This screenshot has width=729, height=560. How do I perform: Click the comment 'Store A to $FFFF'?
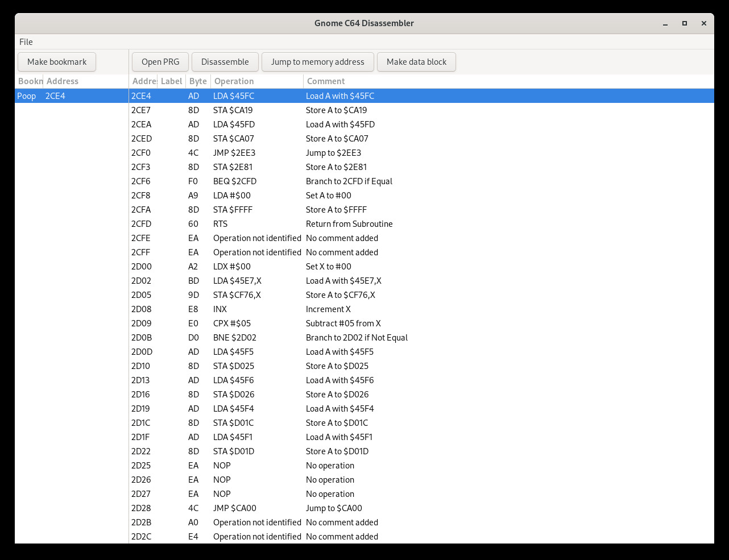point(336,210)
